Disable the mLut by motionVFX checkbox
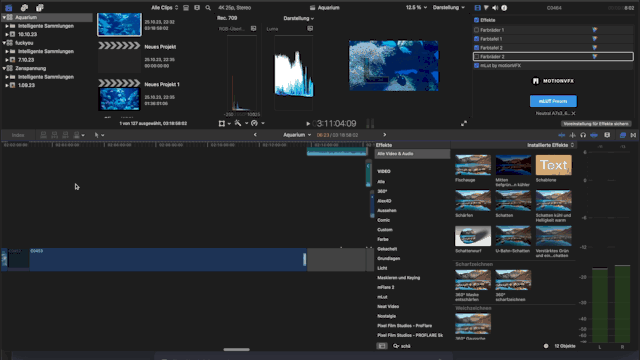The width and height of the screenshot is (640, 360). point(476,65)
